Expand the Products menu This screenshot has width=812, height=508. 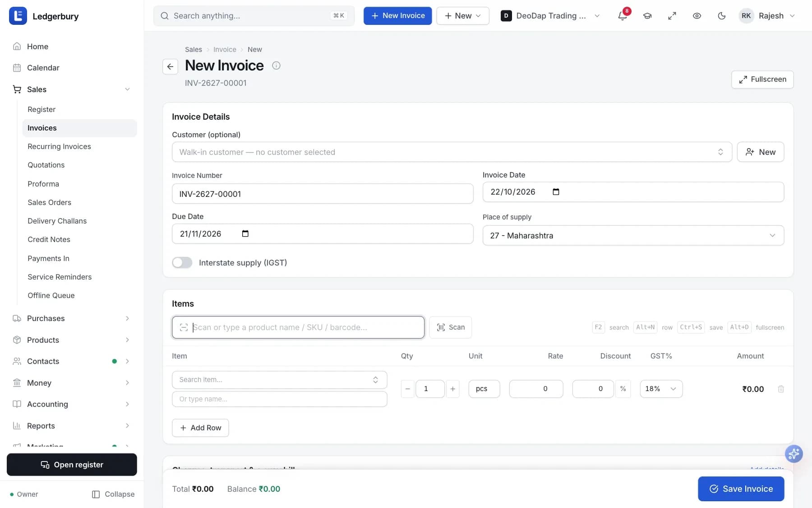(72, 340)
